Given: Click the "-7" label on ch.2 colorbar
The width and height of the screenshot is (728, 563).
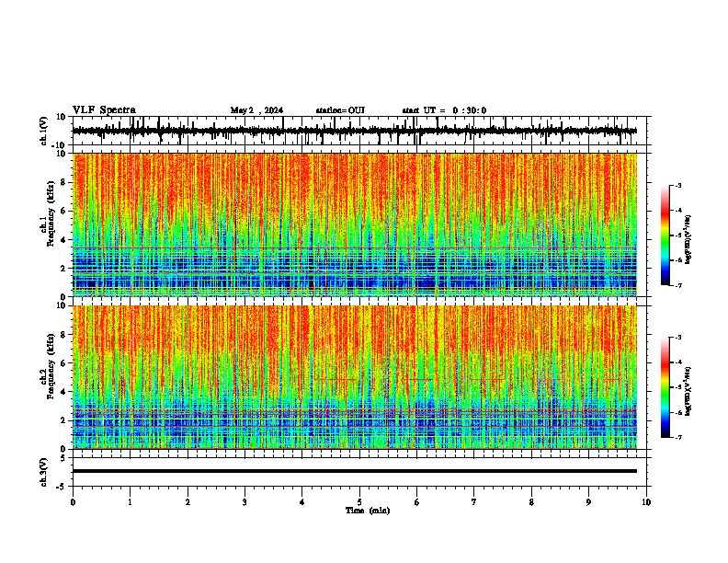Looking at the screenshot, I should pyautogui.click(x=677, y=437).
